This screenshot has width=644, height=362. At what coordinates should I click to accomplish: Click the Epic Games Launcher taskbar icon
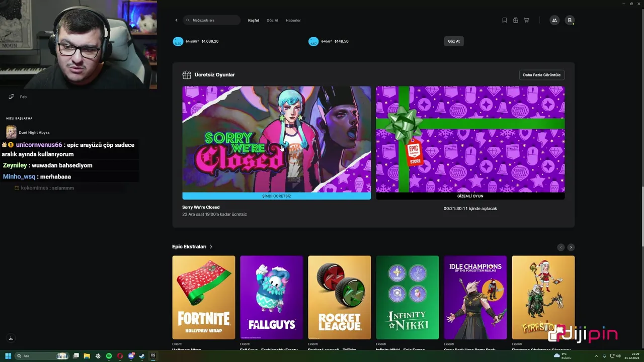click(x=153, y=356)
